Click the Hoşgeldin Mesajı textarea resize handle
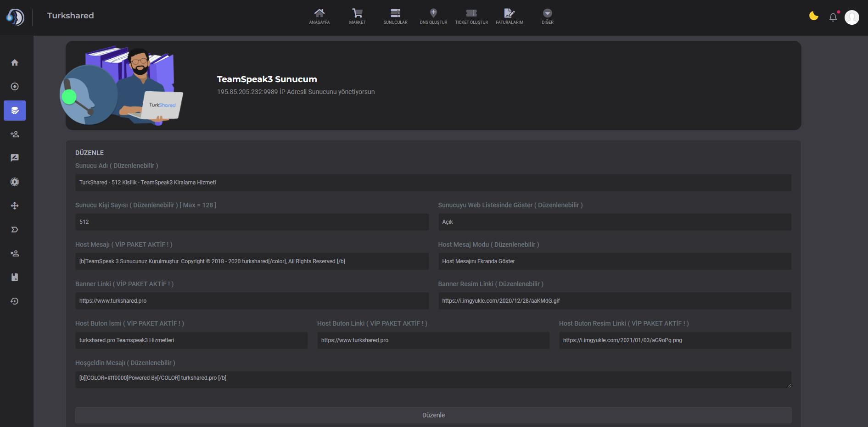This screenshot has width=868, height=427. tap(789, 386)
